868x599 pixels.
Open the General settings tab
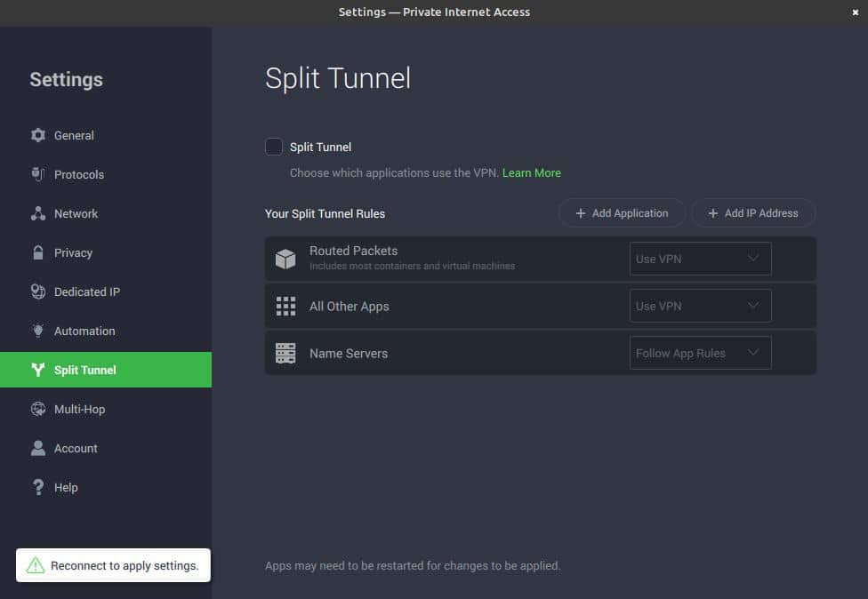tap(106, 135)
